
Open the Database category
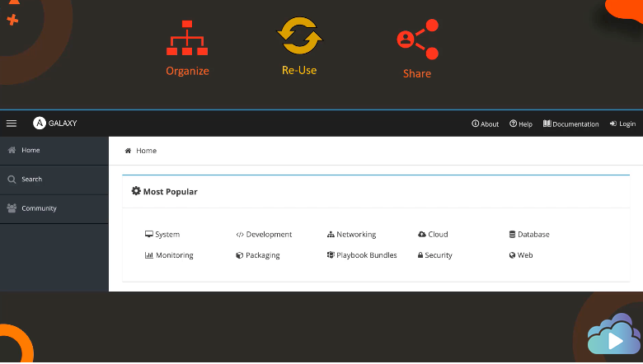click(529, 235)
